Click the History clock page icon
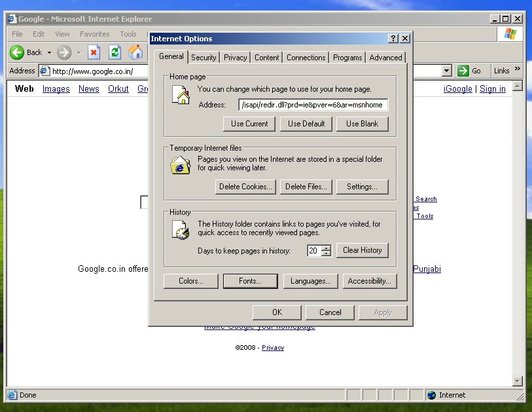532x412 pixels. pyautogui.click(x=181, y=230)
